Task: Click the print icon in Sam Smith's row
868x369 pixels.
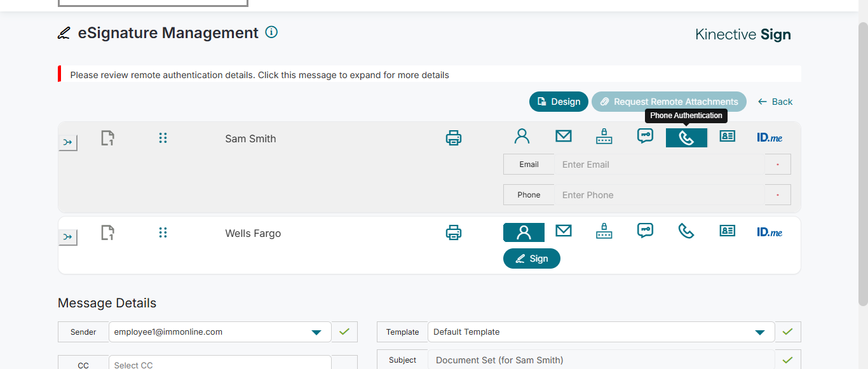Action: [x=453, y=138]
